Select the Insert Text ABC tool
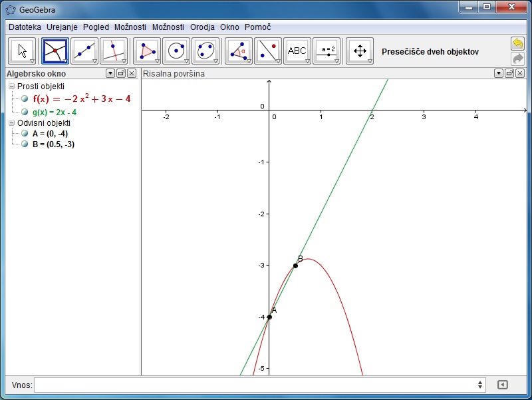The width and height of the screenshot is (532, 400). [x=297, y=51]
